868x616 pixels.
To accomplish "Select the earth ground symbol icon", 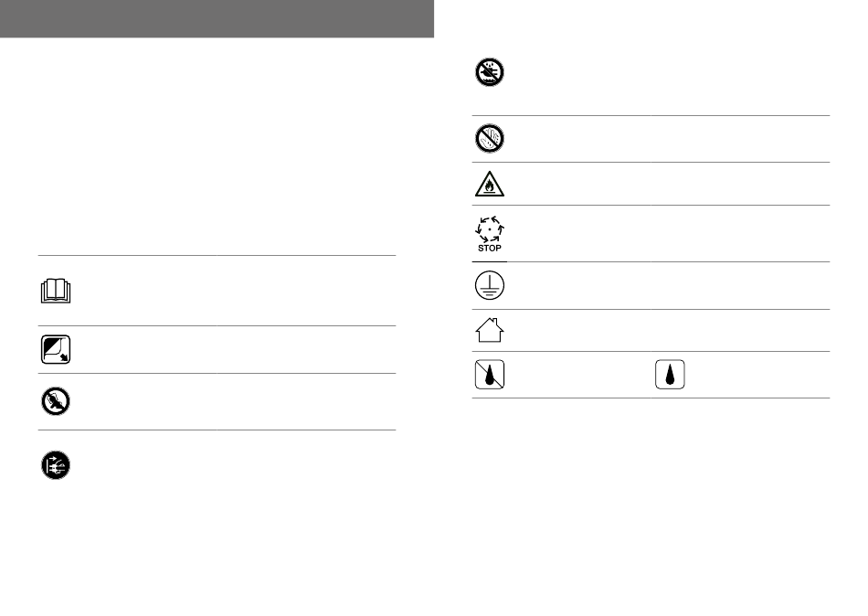I will 490,285.
